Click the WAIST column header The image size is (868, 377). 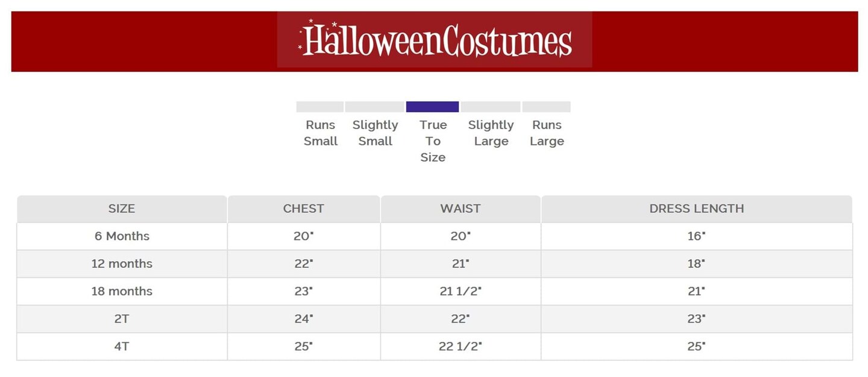461,209
